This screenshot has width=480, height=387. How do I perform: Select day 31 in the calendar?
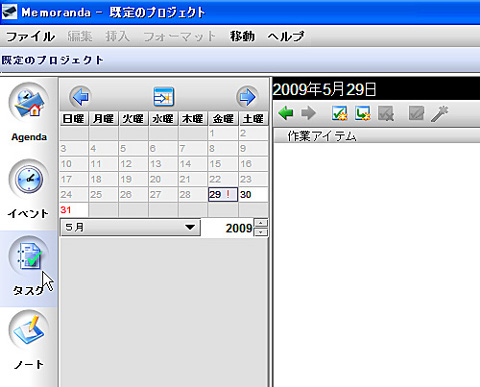pyautogui.click(x=74, y=210)
